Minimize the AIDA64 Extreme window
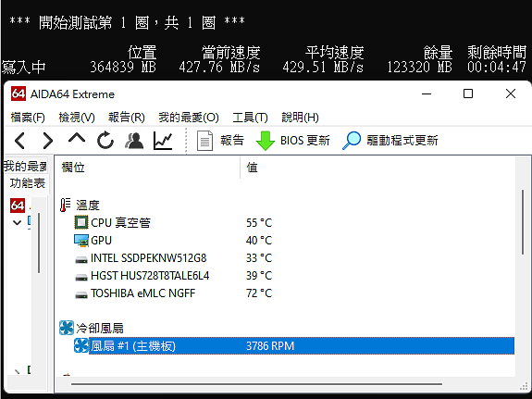Image resolution: width=532 pixels, height=399 pixels. tap(427, 94)
